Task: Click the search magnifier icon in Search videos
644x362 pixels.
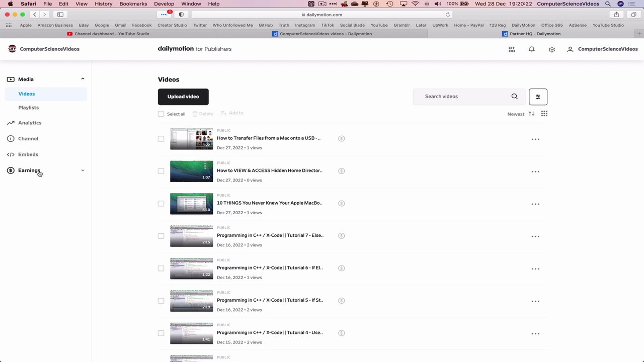Action: point(514,97)
